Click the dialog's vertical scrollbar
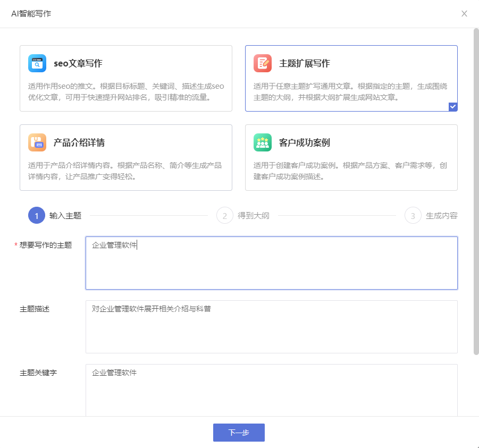The width and height of the screenshot is (479, 448). click(476, 191)
